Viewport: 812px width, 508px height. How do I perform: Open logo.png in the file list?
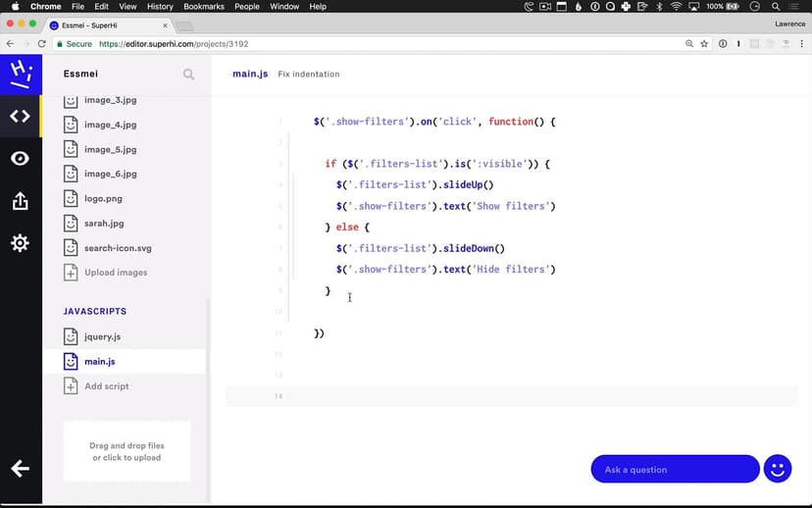104,198
